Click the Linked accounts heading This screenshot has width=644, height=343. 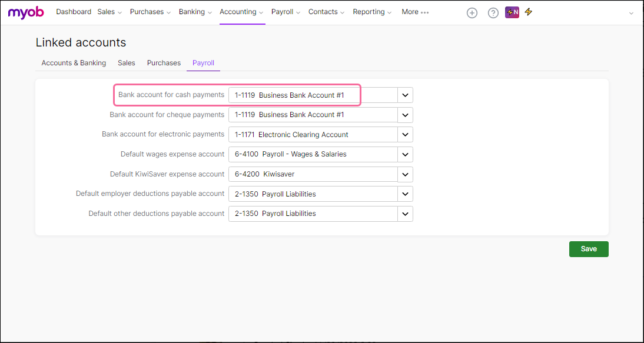click(x=81, y=43)
